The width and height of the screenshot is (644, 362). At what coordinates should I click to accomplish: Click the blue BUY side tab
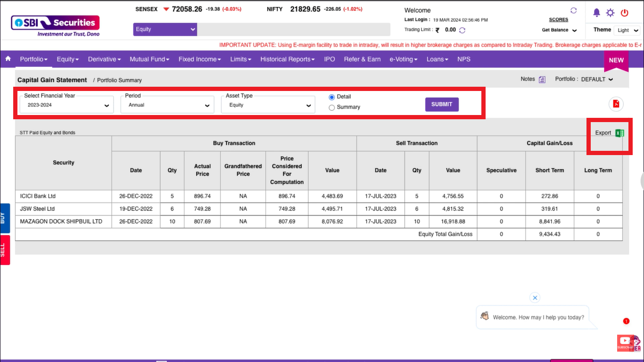point(5,218)
